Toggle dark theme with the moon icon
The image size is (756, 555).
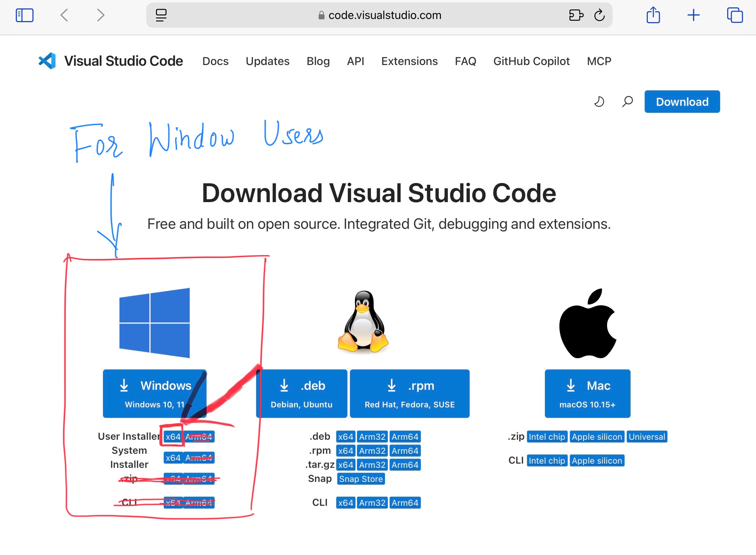[599, 102]
